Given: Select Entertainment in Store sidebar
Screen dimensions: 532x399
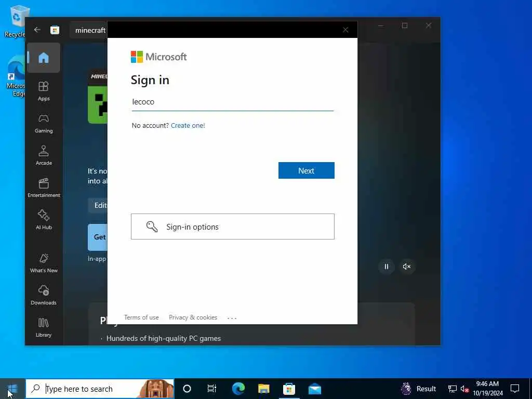Looking at the screenshot, I should point(44,188).
